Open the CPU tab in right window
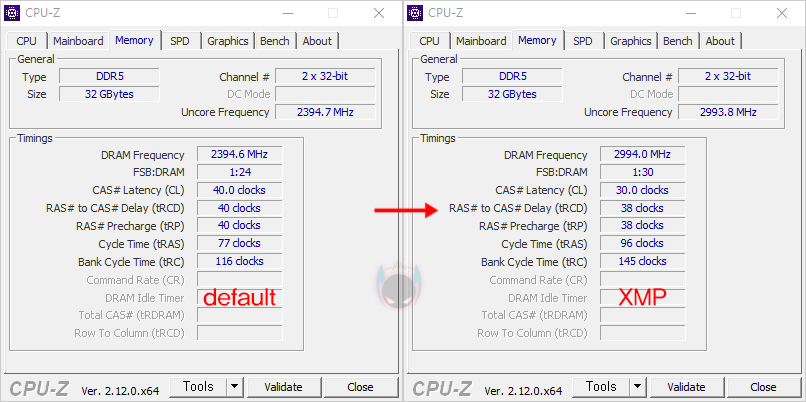Image resolution: width=806 pixels, height=402 pixels. click(x=430, y=41)
